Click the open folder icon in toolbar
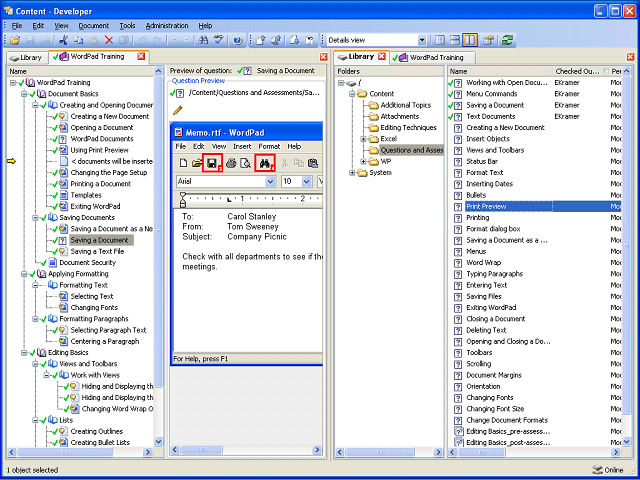 15,40
